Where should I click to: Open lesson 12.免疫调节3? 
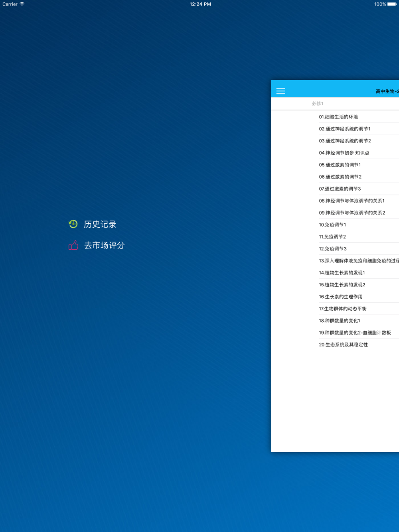tap(333, 248)
